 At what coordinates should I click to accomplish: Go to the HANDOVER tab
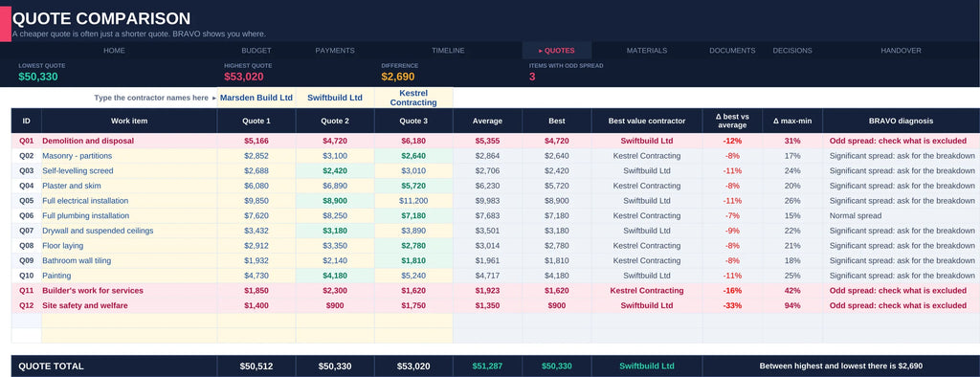tap(901, 51)
